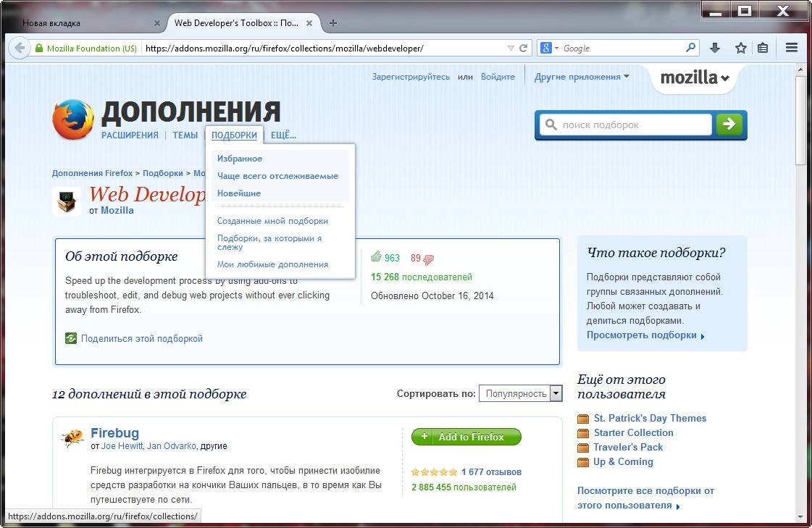Open the Firefox hamburger menu
Viewport: 812px width, 528px height.
(791, 48)
